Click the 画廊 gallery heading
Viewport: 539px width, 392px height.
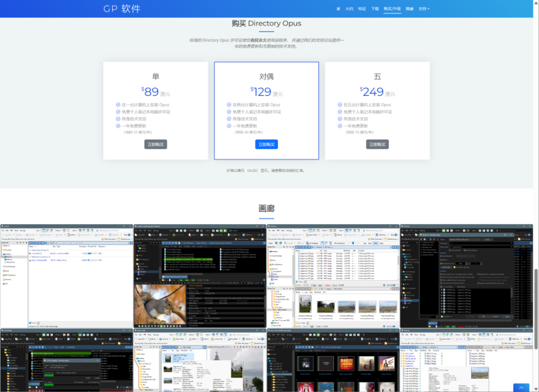pyautogui.click(x=266, y=208)
